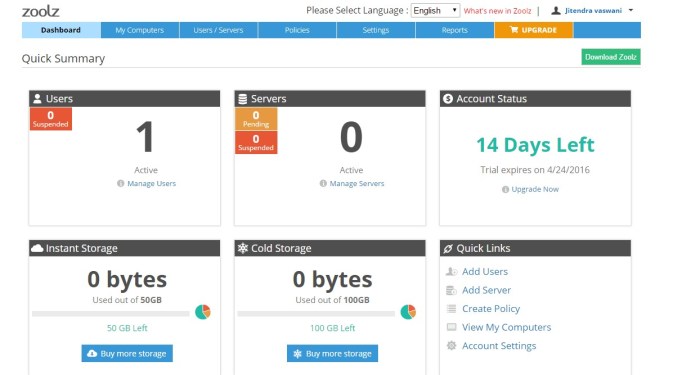Open the language selection dropdown
The width and height of the screenshot is (700, 375).
435,10
